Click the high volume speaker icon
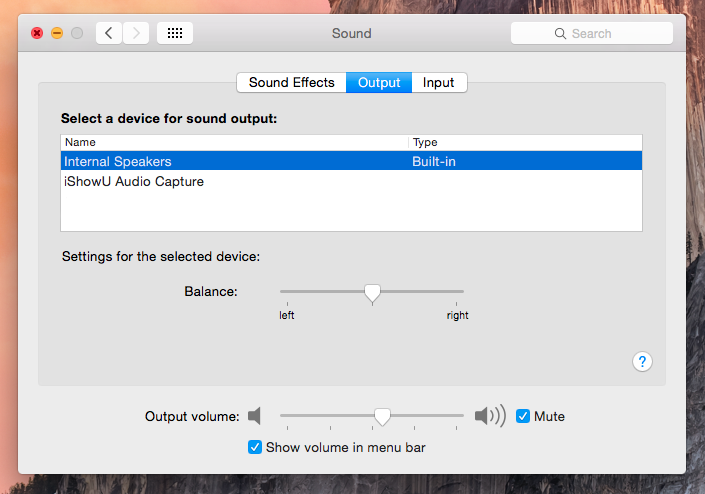The width and height of the screenshot is (705, 494). [490, 416]
